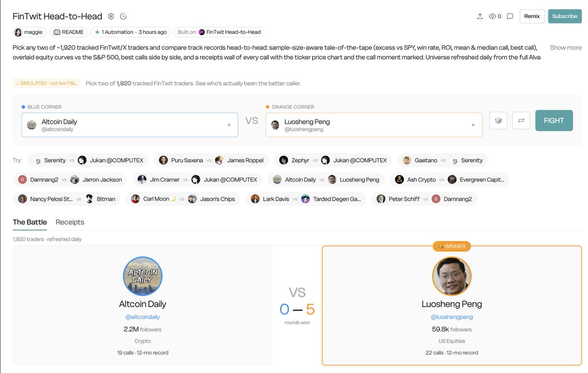The height and width of the screenshot is (373, 588).
Task: Clear Luosheng Peng from orange corner
Action: (473, 125)
